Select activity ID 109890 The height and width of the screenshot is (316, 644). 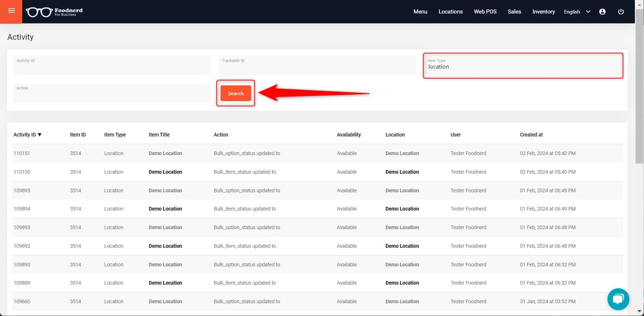(22, 265)
